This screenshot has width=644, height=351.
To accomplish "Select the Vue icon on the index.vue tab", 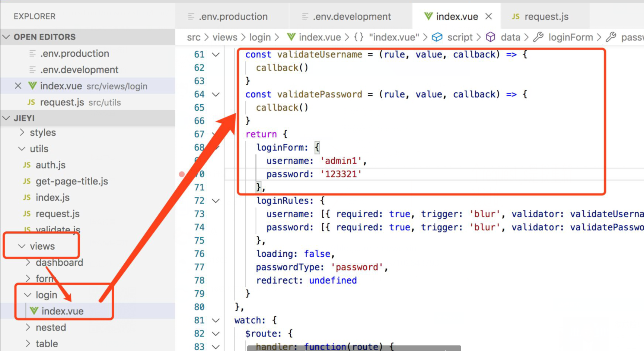I will coord(428,16).
